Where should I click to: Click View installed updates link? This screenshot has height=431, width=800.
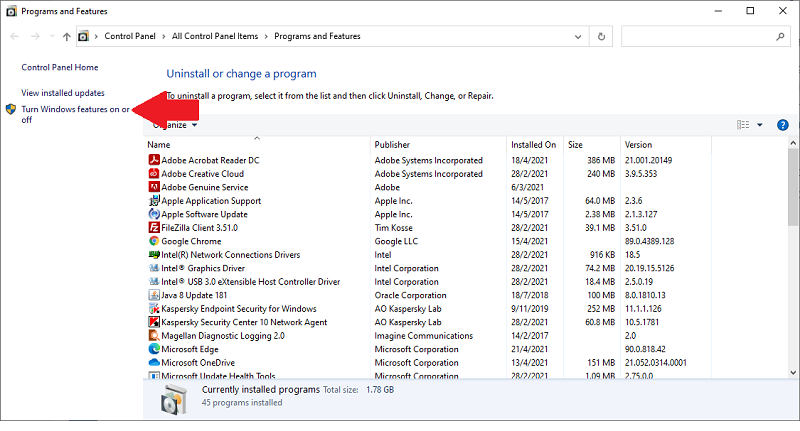click(x=63, y=92)
